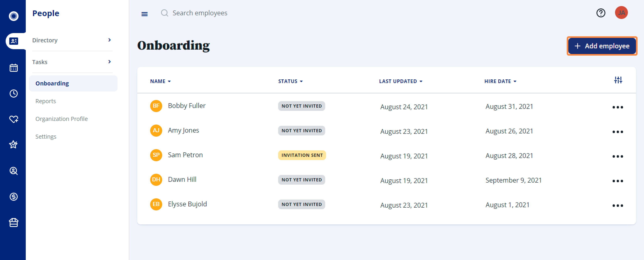The height and width of the screenshot is (260, 644).
Task: Click Bobby Fuller's BF avatar
Action: pos(156,106)
